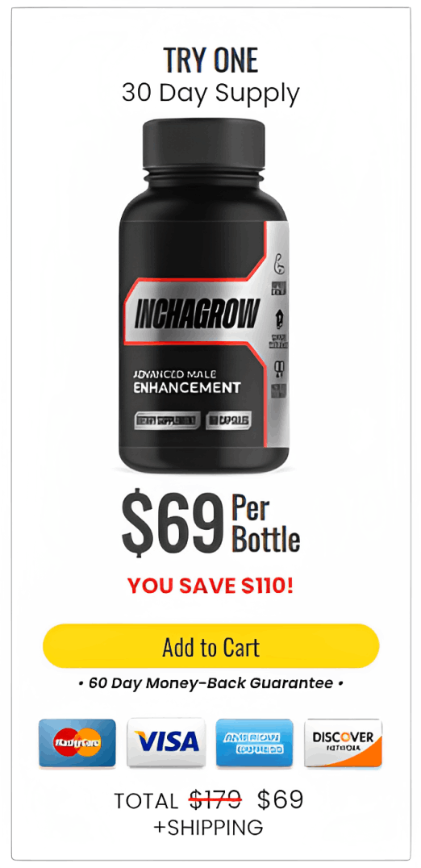Click the +SHIPPING text
This screenshot has height=868, width=421.
pyautogui.click(x=209, y=828)
